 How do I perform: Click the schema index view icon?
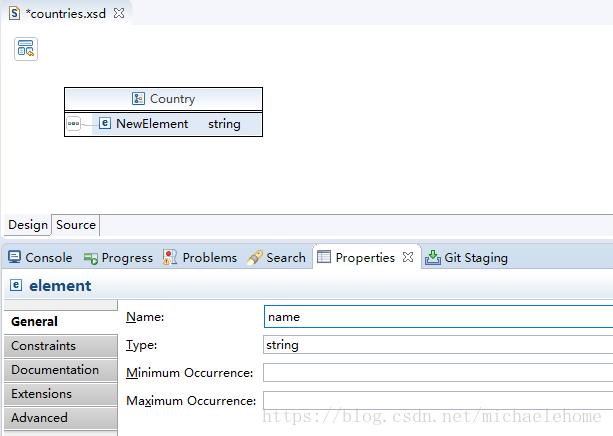26,49
